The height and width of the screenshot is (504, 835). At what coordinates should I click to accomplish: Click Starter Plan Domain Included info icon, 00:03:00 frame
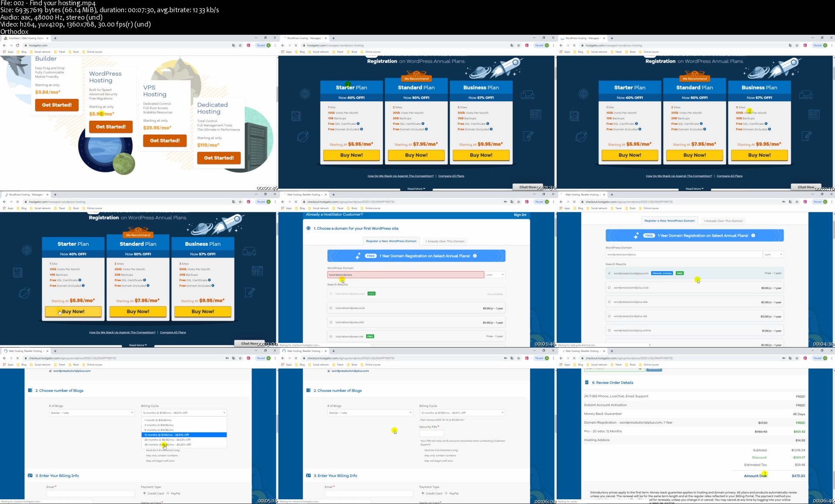[x=83, y=285]
